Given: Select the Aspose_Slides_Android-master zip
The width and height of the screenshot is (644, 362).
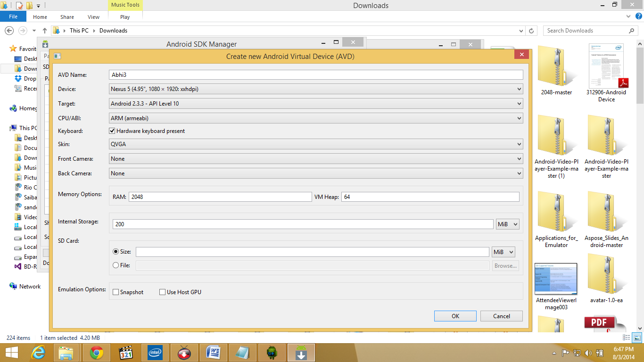Looking at the screenshot, I should coord(606,219).
